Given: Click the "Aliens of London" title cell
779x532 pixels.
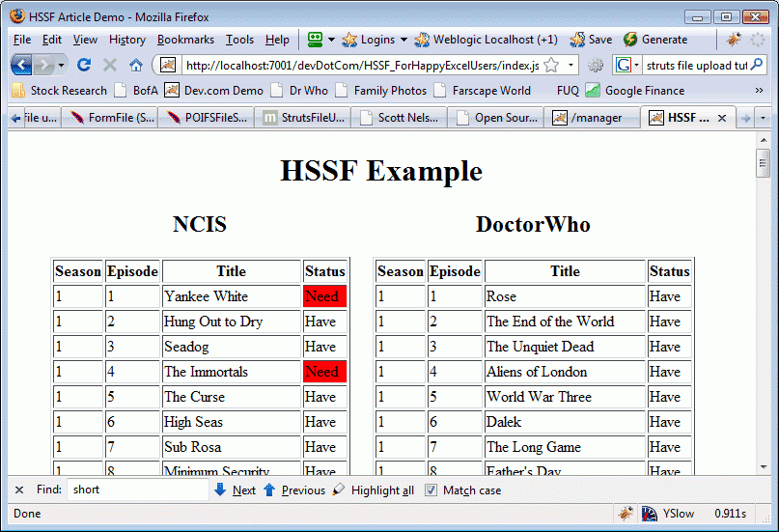Looking at the screenshot, I should click(565, 372).
